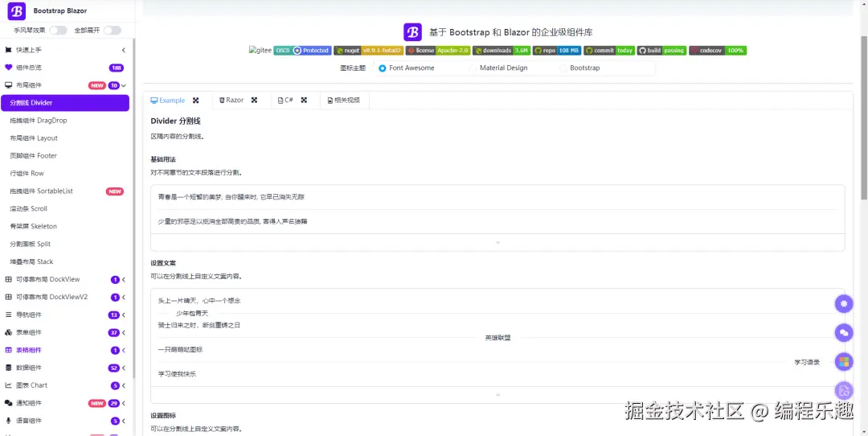The height and width of the screenshot is (436, 868).
Task: Click the Bootstrap Blazor logo in the sidebar
Action: point(16,10)
